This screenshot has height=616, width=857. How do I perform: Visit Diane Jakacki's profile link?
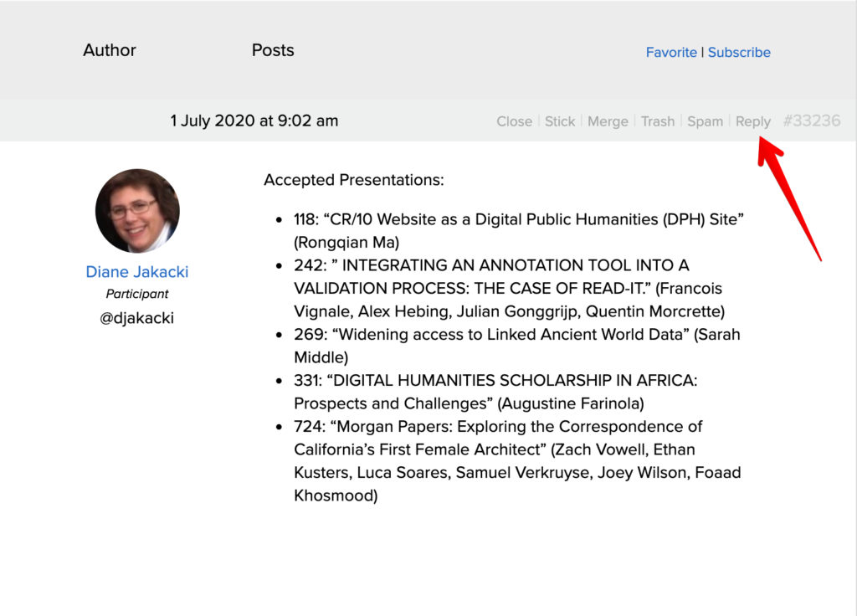click(136, 271)
